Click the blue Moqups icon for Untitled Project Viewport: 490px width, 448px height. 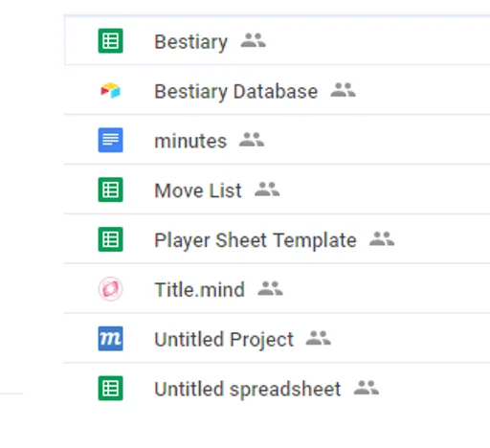click(110, 339)
